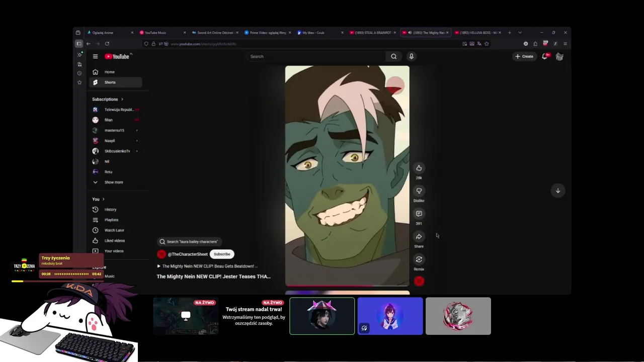Click the search magnifier button
The image size is (644, 362).
(393, 56)
